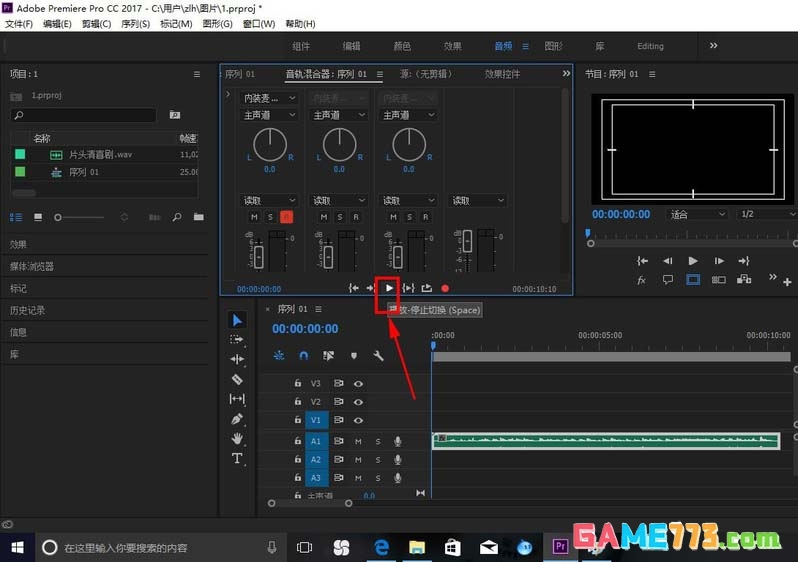798x562 pixels.
Task: Toggle global FX mute in Program monitor
Action: pyautogui.click(x=642, y=280)
